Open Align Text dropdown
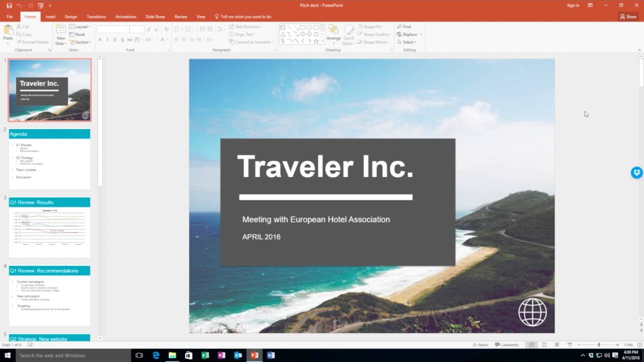The height and width of the screenshot is (362, 644). pyautogui.click(x=242, y=34)
